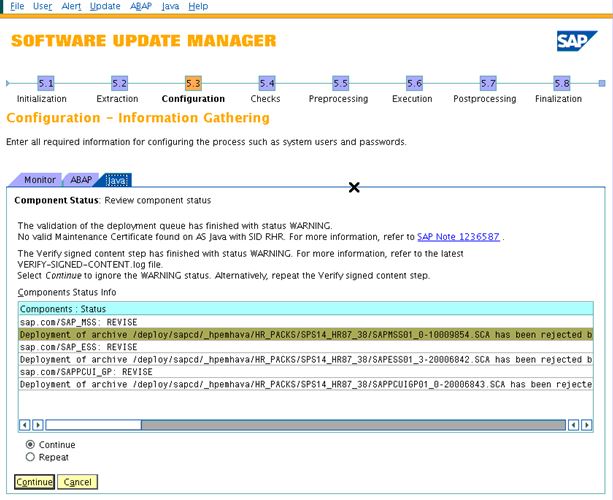Image resolution: width=613 pixels, height=500 pixels.
Task: Select roadmap step 5.6 Execution
Action: point(414,83)
